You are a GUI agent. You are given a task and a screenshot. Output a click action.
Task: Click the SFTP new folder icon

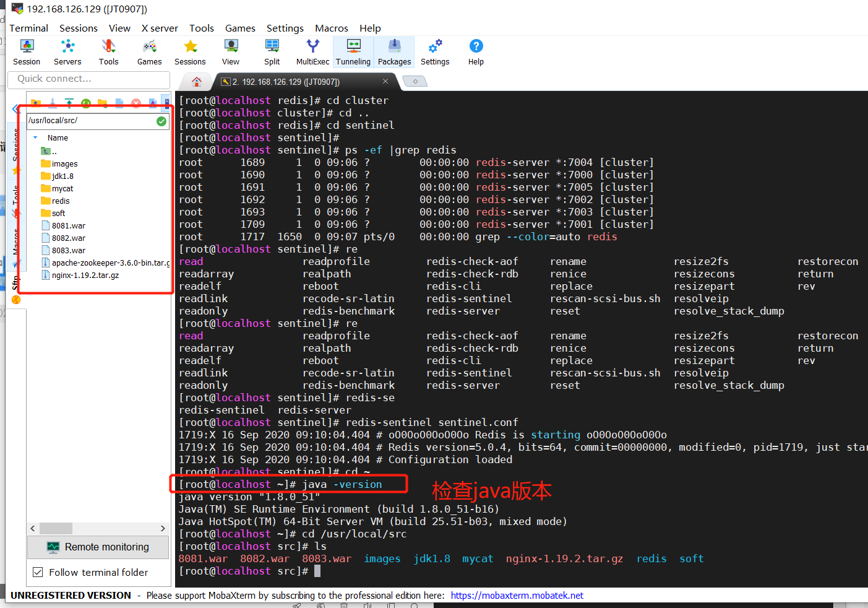click(103, 103)
